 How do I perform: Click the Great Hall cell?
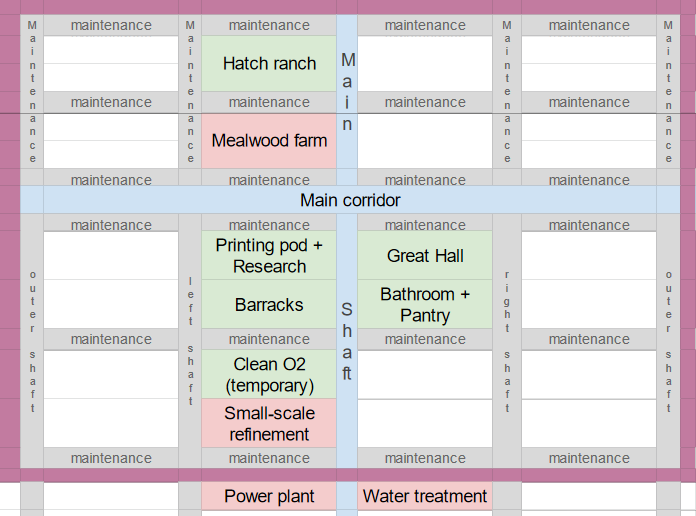pyautogui.click(x=425, y=256)
